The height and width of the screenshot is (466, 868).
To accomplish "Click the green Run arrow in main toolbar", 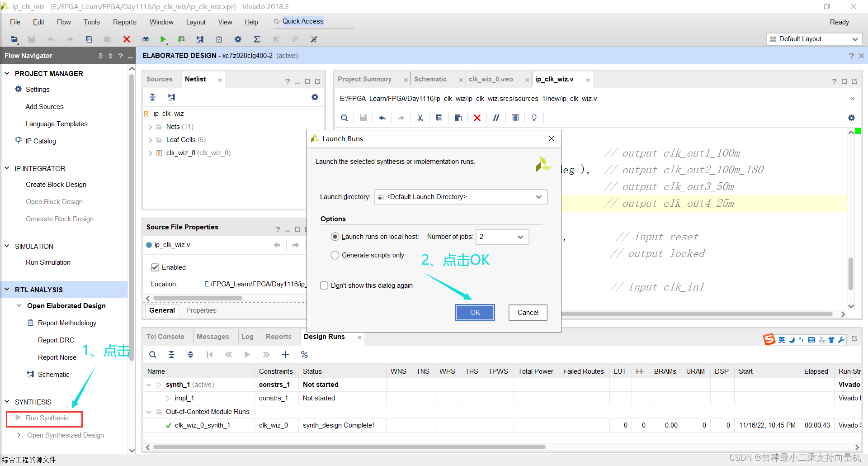I will [x=163, y=39].
